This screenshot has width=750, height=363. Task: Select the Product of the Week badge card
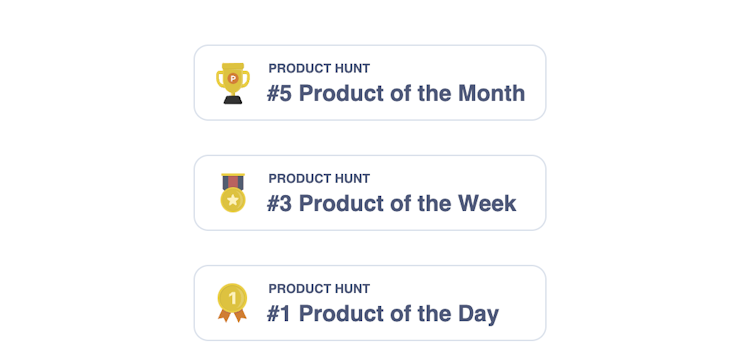[370, 193]
